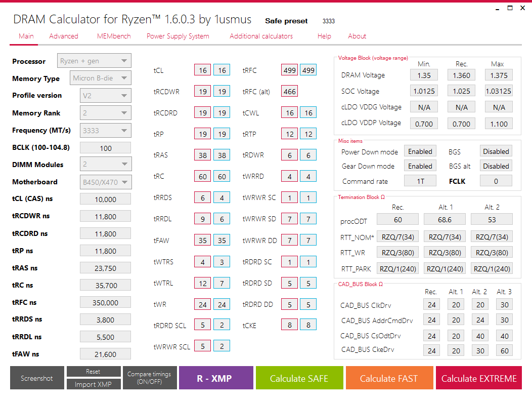Click the tRAS ns field showing 23,750

pyautogui.click(x=106, y=268)
